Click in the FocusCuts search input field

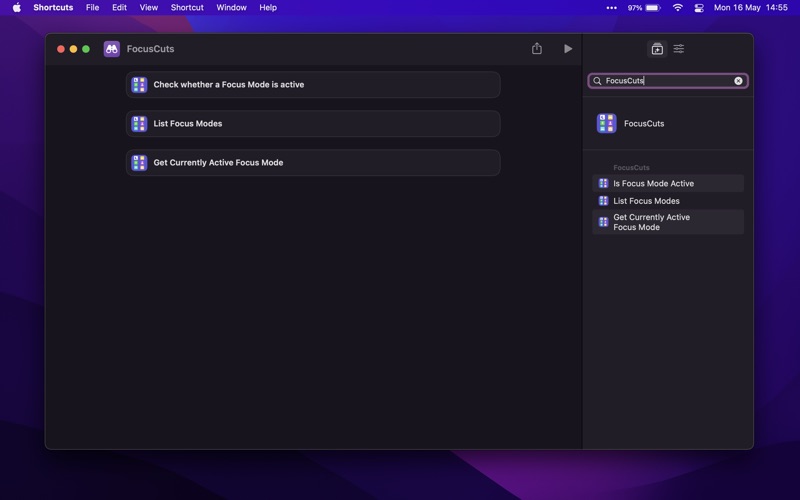click(668, 81)
